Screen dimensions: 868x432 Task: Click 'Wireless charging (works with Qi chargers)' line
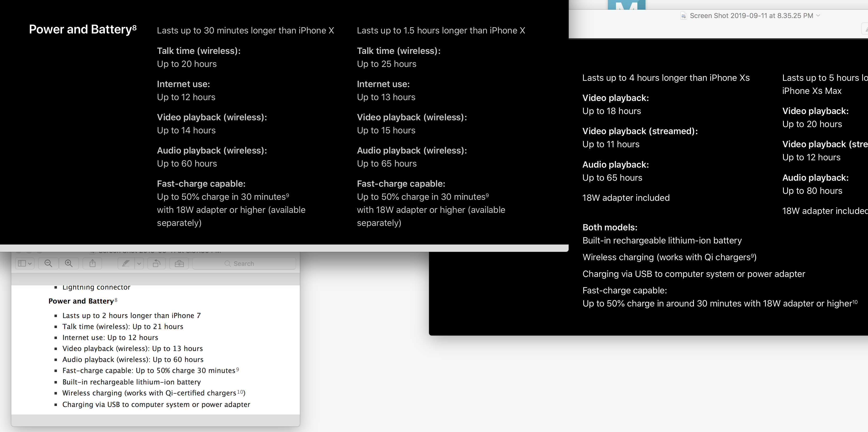[x=670, y=257]
